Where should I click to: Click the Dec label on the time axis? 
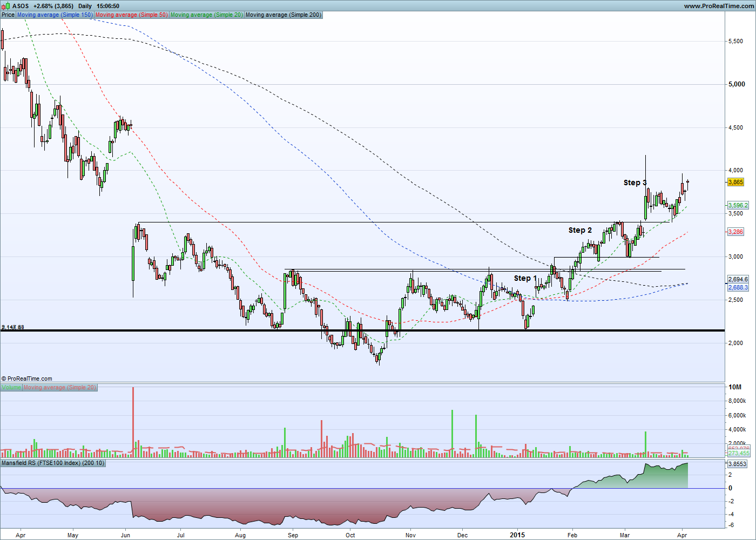coord(462,536)
